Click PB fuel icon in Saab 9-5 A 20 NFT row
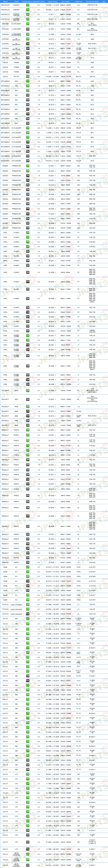108x868 pixels. click(28, 595)
